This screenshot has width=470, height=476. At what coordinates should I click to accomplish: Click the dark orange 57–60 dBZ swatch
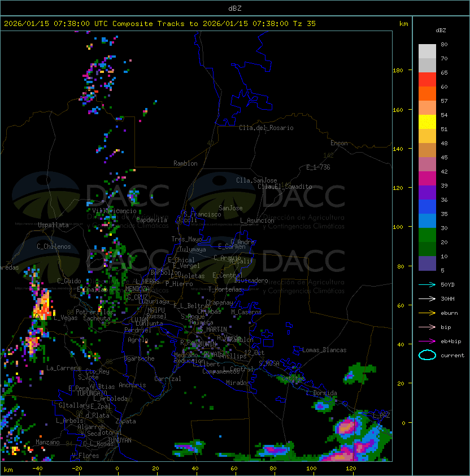point(427,94)
